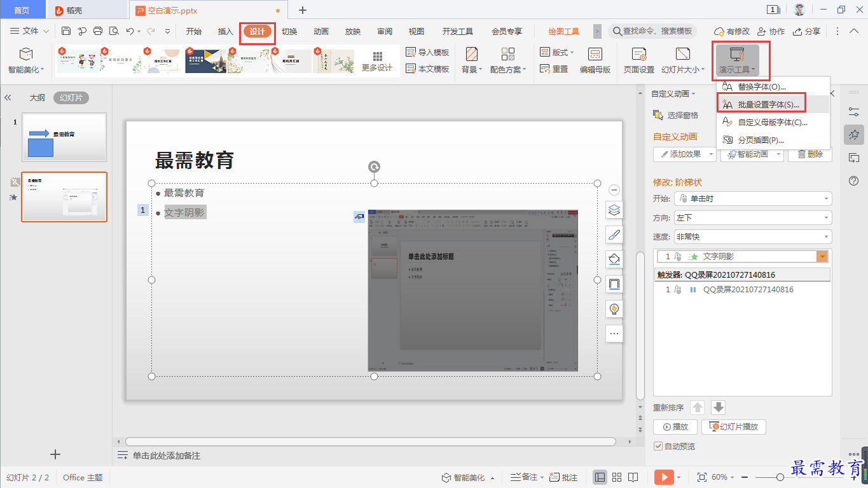Click the 分享 share button
The height and width of the screenshot is (488, 868).
click(807, 31)
